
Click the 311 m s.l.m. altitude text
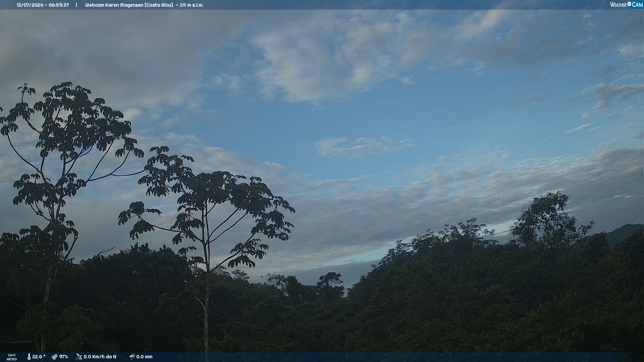tap(192, 5)
